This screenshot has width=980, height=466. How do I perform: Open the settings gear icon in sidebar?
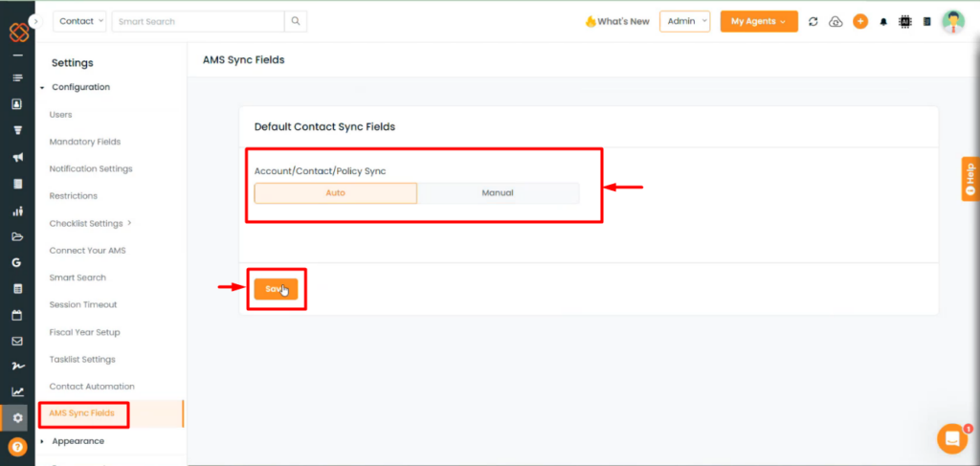[17, 418]
